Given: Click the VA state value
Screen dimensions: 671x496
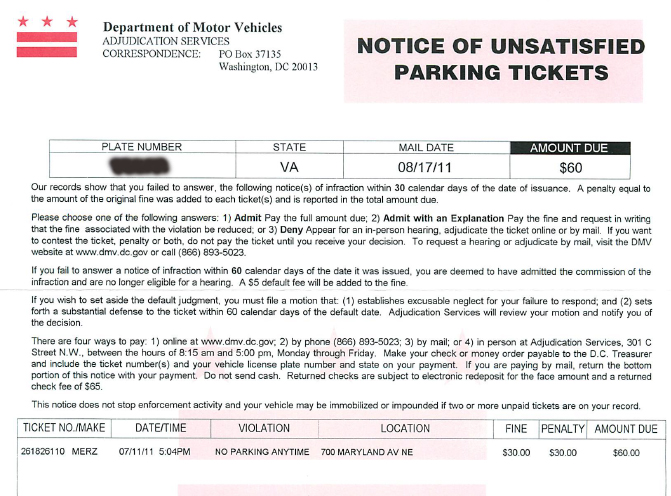Looking at the screenshot, I should click(283, 166).
